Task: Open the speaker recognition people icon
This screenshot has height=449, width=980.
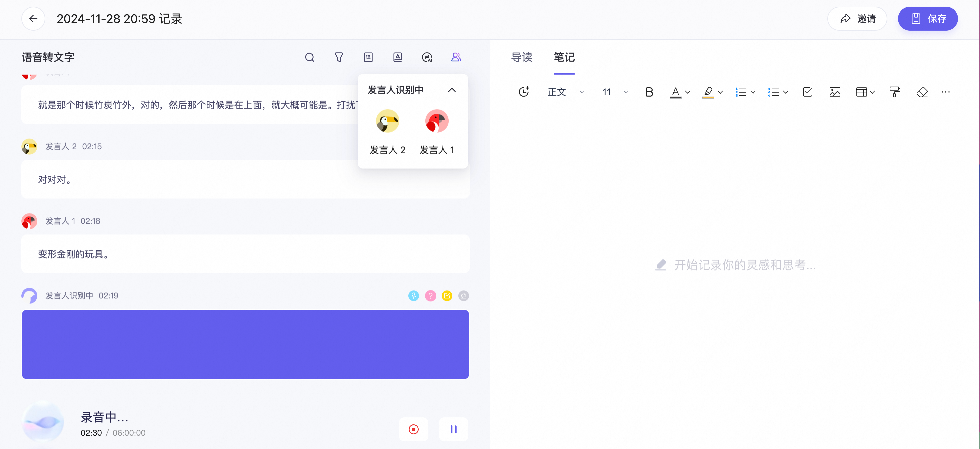Action: [456, 57]
